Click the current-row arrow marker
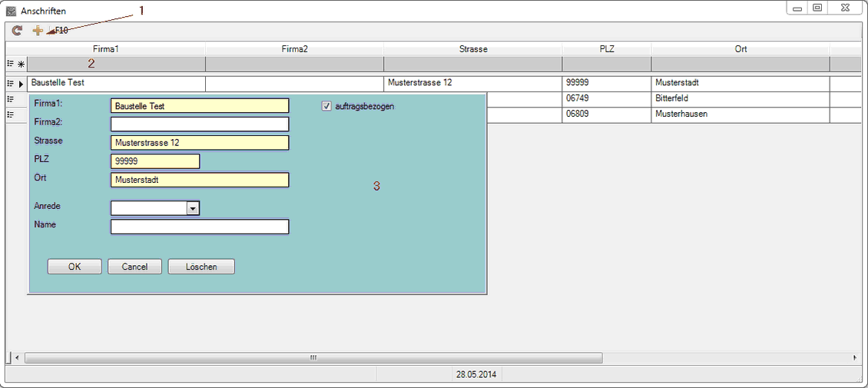 22,83
